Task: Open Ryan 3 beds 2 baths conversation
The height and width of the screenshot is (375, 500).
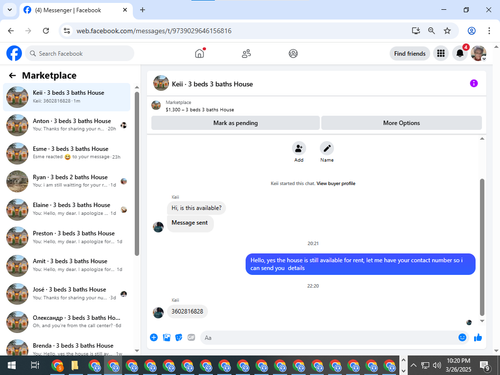Action: click(x=67, y=181)
